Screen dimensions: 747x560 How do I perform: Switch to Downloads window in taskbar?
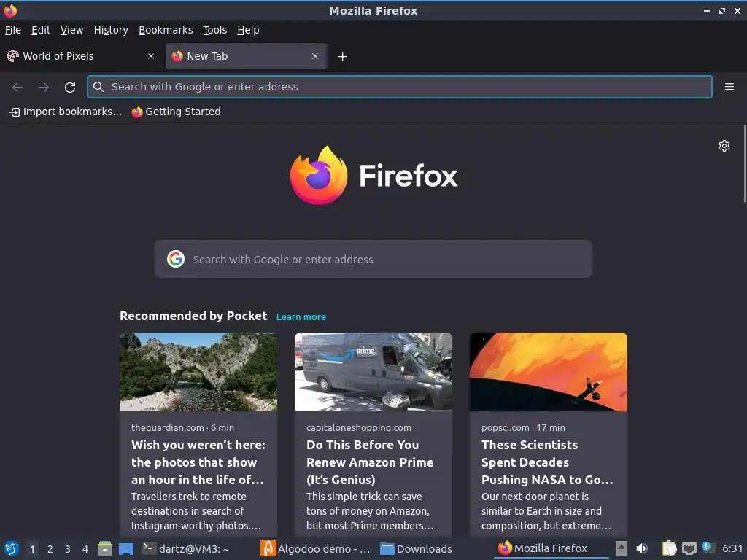tap(416, 549)
